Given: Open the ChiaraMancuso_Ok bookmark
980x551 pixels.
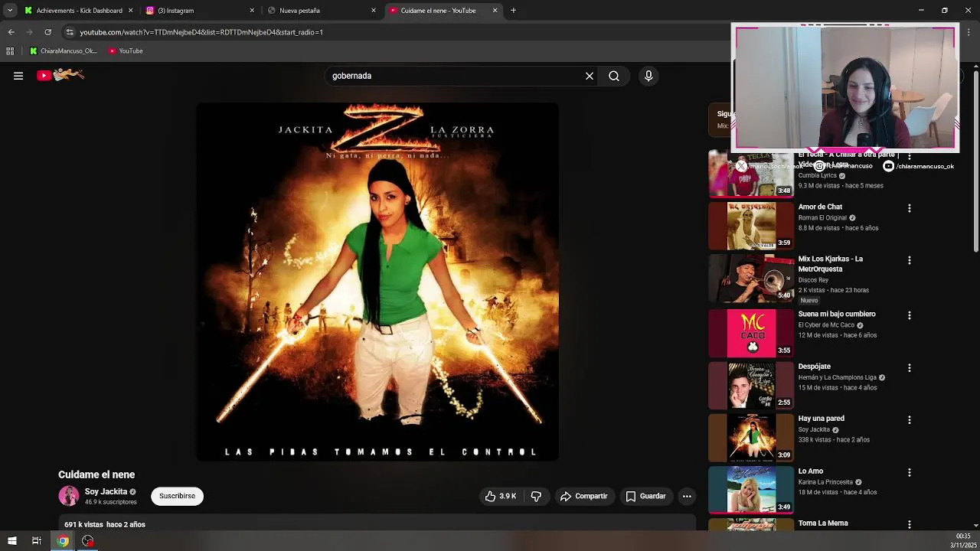Looking at the screenshot, I should (63, 51).
